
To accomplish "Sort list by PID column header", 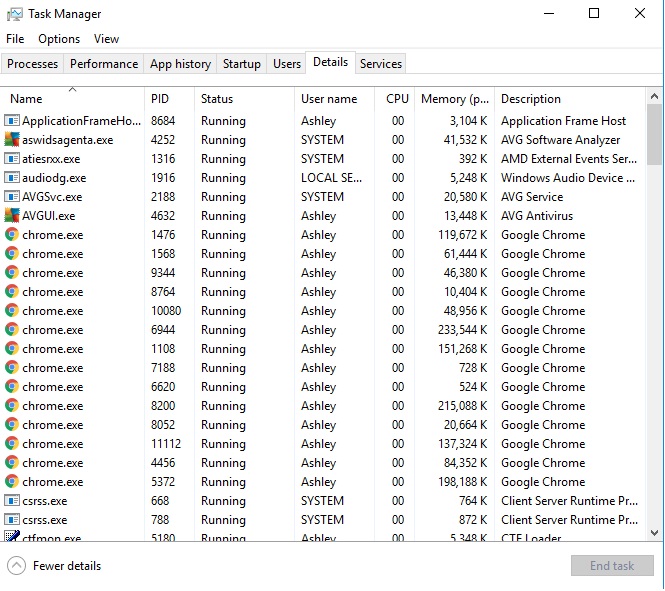I will 160,99.
